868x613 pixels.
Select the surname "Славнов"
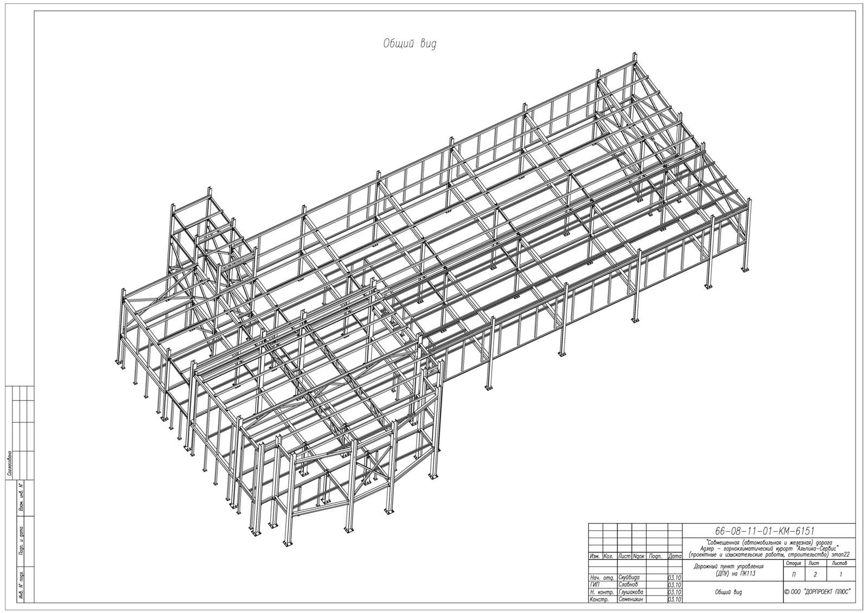(628, 585)
